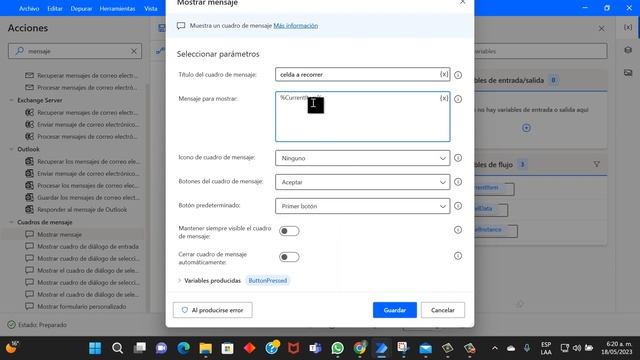Viewport: 640px width, 360px height.
Task: Open the Variables {x} pane icon at right edge
Action: (x=628, y=27)
